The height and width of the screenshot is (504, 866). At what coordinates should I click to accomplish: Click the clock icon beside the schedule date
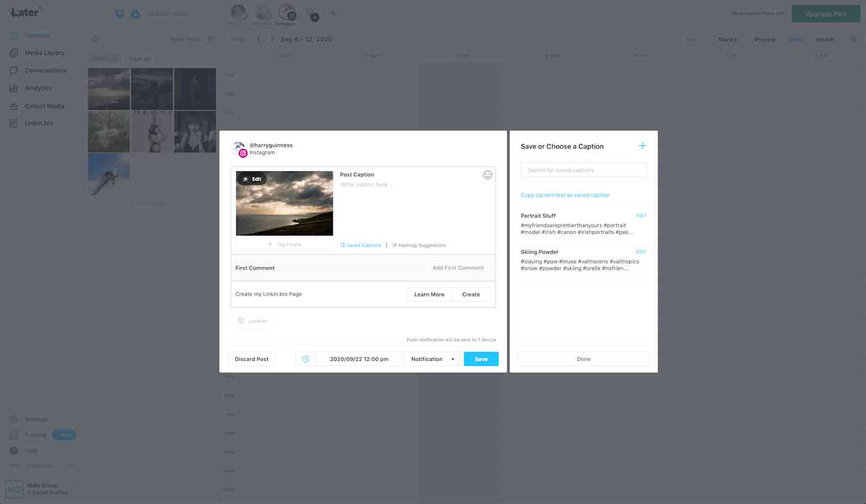click(x=306, y=359)
